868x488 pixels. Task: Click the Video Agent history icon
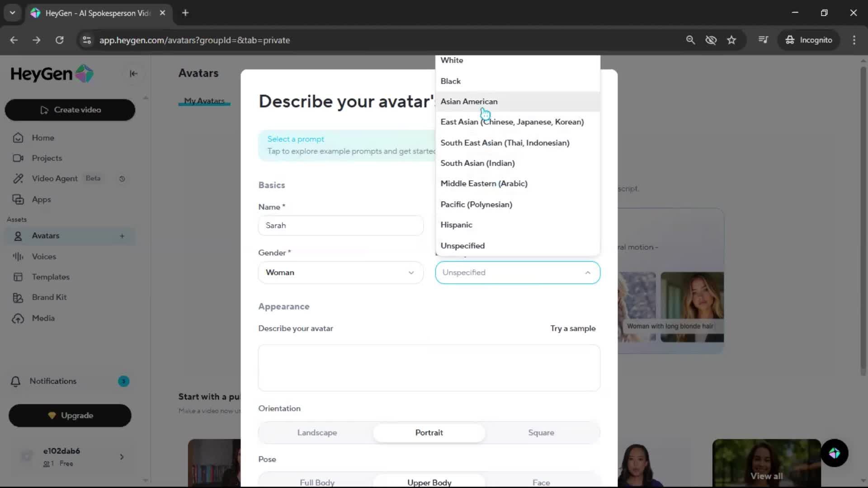tap(122, 179)
